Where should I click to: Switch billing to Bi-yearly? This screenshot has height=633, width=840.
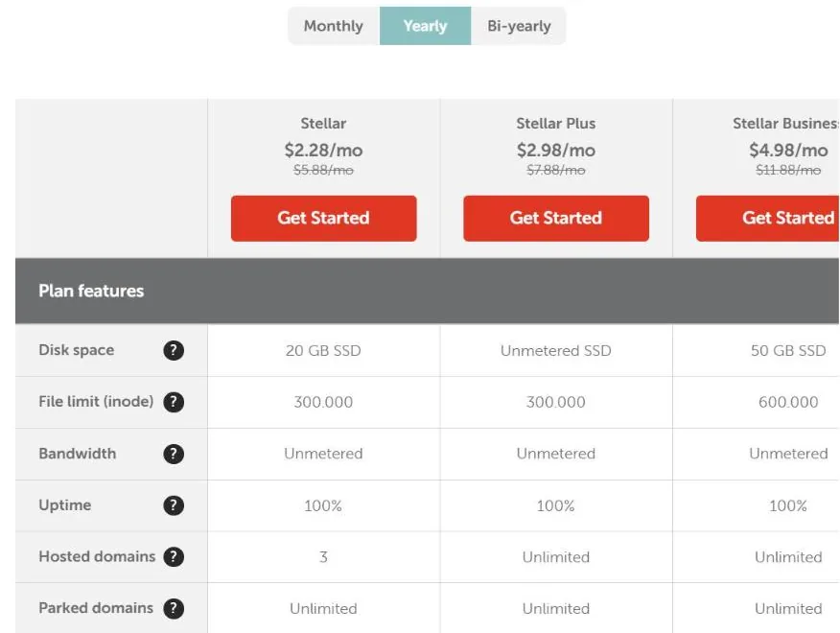[x=519, y=26]
